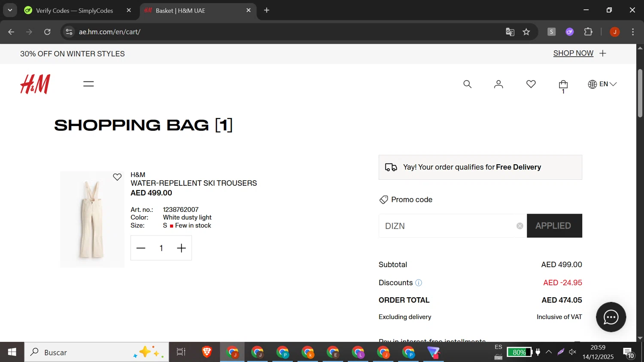
Task: View site information icon
Action: coord(69,32)
